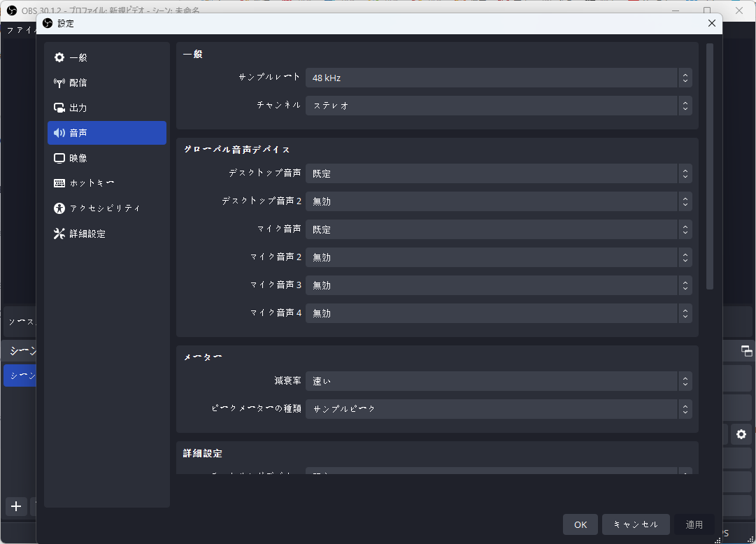Click the gear icon for 一般 settings
756x544 pixels.
59,57
